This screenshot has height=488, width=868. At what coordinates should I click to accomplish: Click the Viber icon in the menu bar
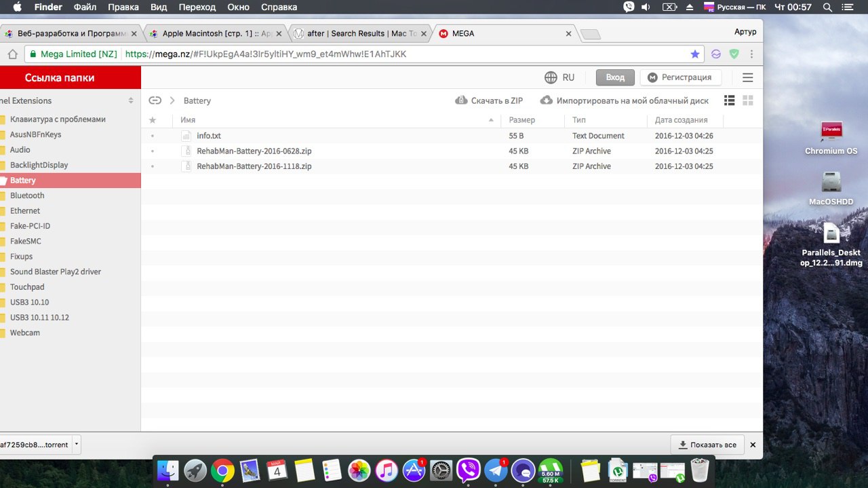(x=629, y=7)
